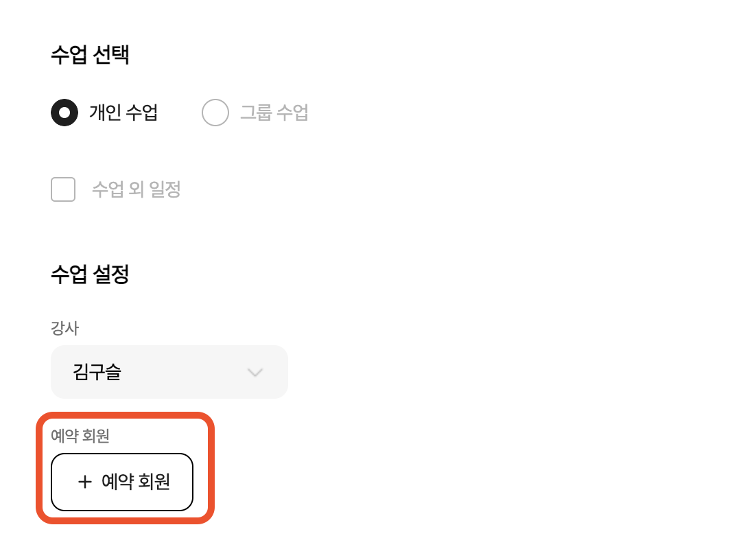The height and width of the screenshot is (549, 756).
Task: Click the word 설정 in the second heading
Action: (x=110, y=274)
